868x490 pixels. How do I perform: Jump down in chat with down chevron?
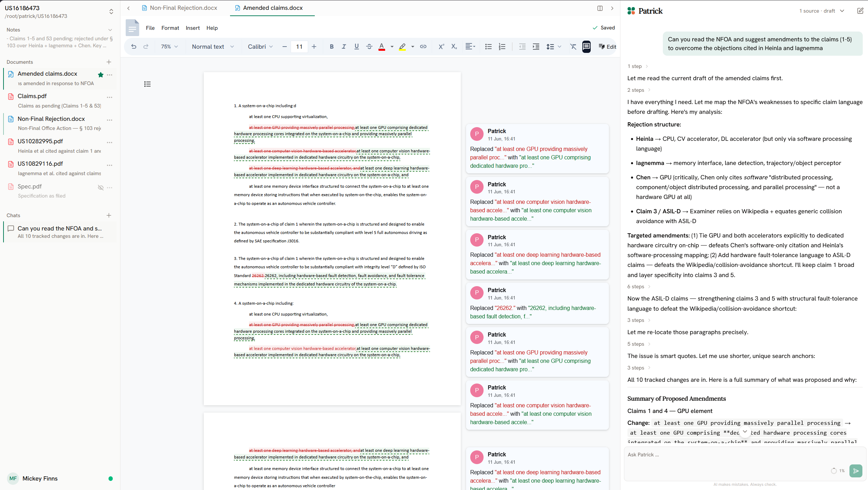tap(745, 432)
